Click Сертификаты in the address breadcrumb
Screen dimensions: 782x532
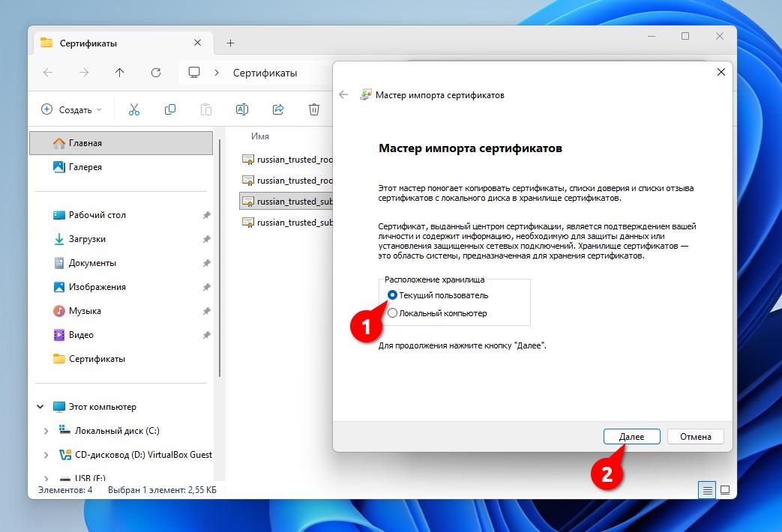click(x=265, y=73)
